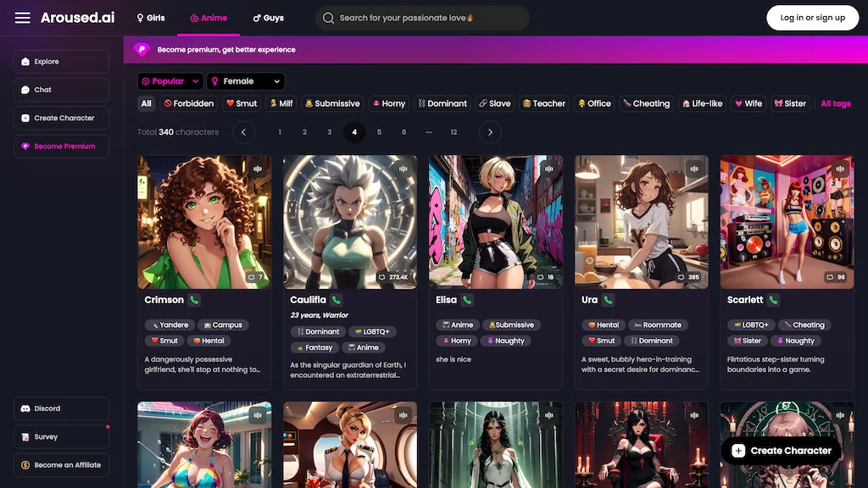Go to the next page arrow

pos(490,132)
